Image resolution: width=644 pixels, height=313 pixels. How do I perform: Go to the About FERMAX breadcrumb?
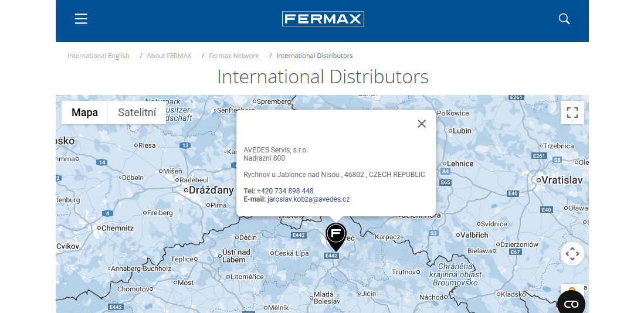coord(170,56)
